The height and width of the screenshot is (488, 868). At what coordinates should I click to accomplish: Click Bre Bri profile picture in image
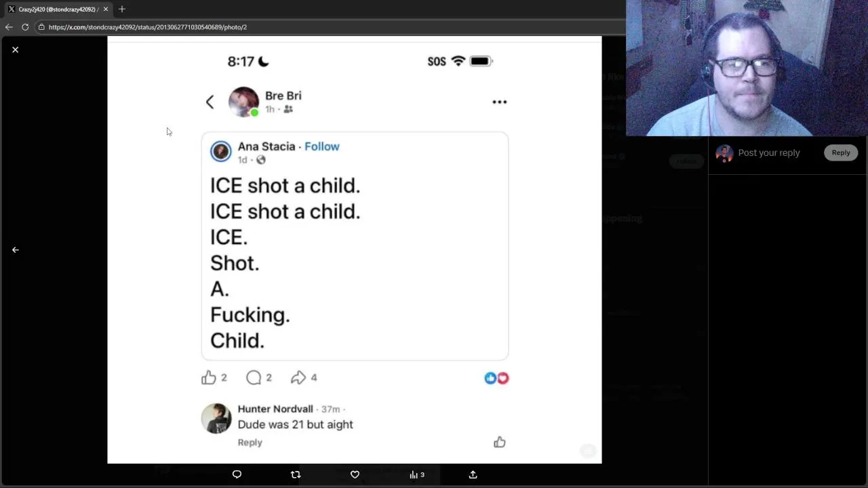pos(243,102)
